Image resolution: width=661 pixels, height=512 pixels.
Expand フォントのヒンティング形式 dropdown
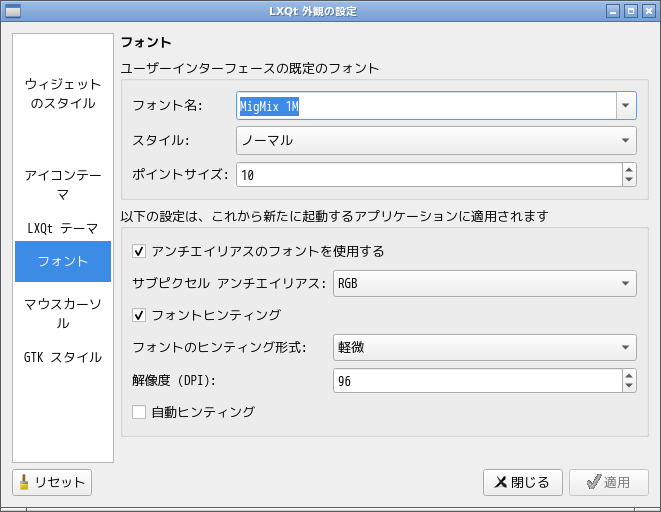[484, 347]
